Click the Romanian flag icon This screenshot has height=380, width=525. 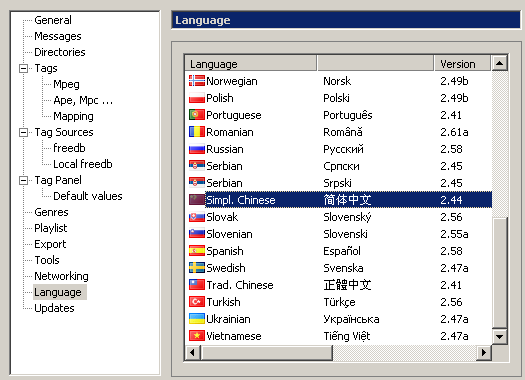197,132
